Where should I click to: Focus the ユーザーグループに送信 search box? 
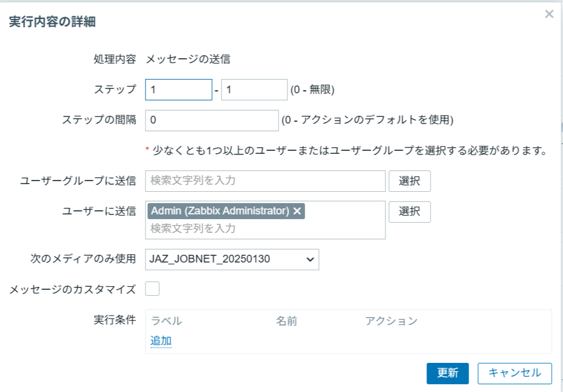pyautogui.click(x=265, y=181)
